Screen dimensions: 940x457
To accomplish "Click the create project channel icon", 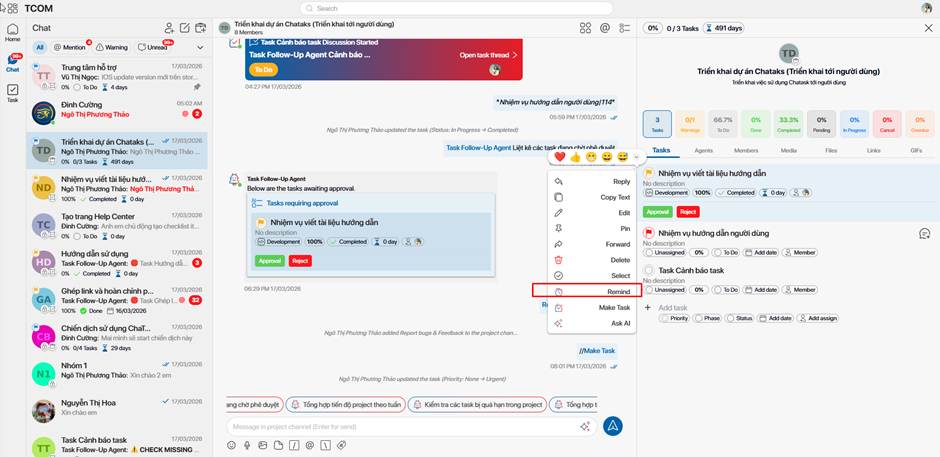I will point(201,28).
